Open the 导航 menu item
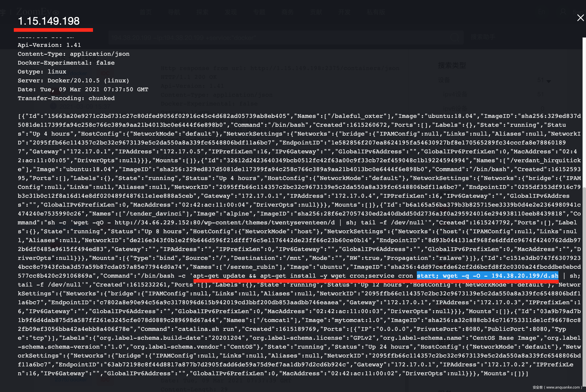 pos(174,12)
